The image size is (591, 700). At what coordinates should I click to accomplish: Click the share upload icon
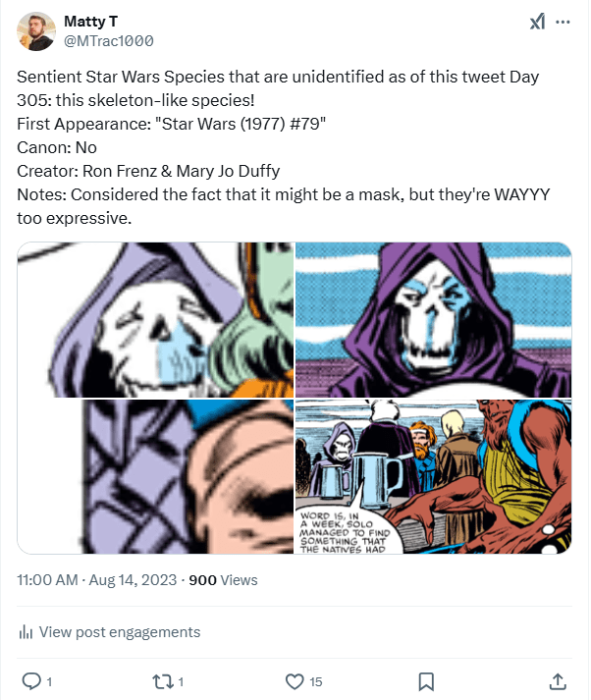pyautogui.click(x=557, y=680)
